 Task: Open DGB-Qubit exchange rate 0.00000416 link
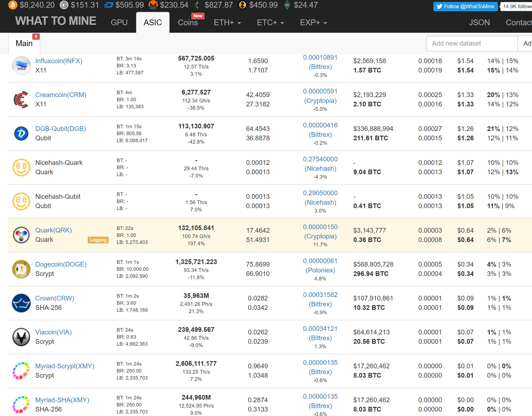(320, 125)
